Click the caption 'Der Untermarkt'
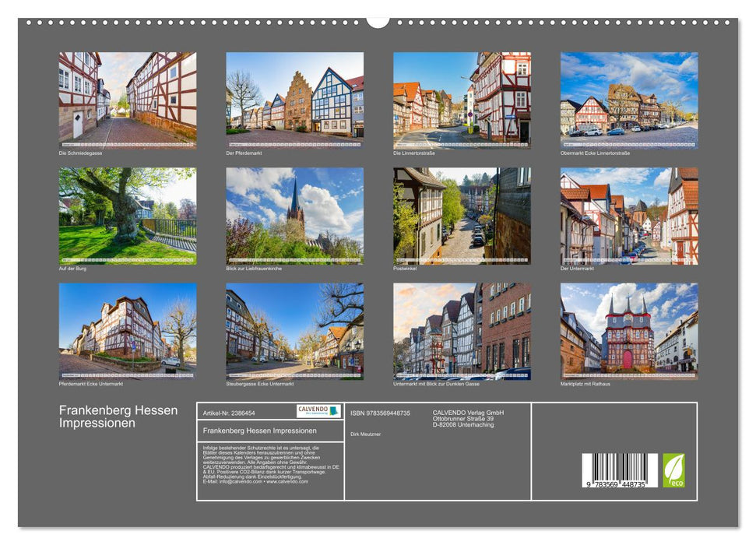Image resolution: width=756 pixels, height=545 pixels. point(577,269)
